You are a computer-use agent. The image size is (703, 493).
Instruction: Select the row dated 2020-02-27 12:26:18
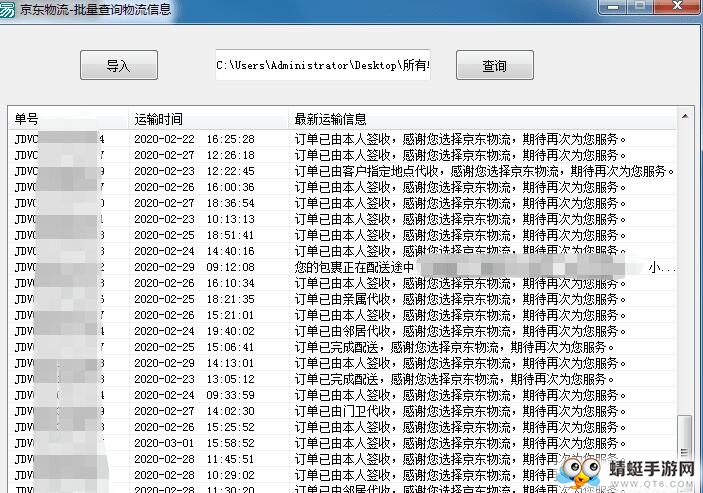(x=343, y=155)
